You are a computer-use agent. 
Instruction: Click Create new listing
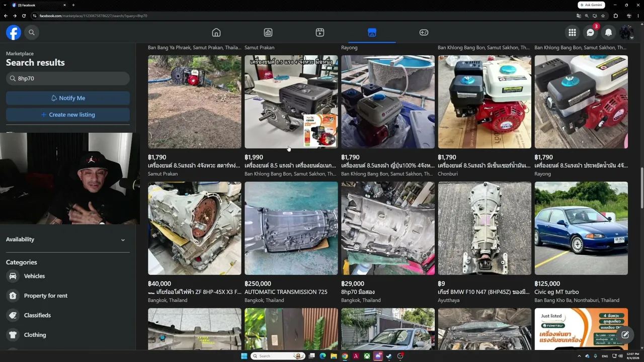pyautogui.click(x=68, y=115)
